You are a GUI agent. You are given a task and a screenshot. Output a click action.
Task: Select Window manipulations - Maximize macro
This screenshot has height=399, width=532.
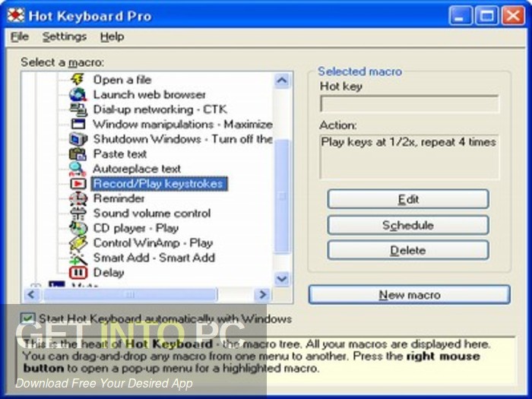(182, 124)
